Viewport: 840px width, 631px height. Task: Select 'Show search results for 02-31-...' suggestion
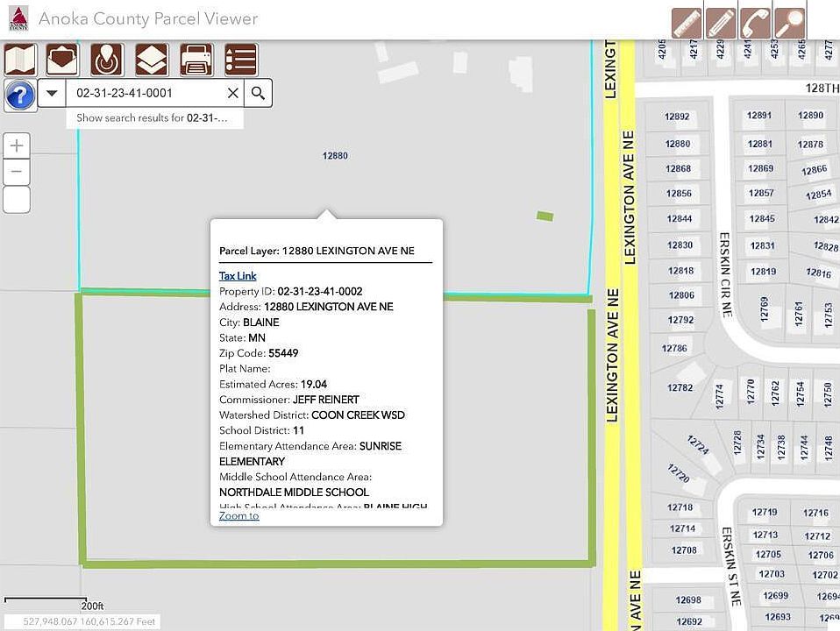coord(154,117)
